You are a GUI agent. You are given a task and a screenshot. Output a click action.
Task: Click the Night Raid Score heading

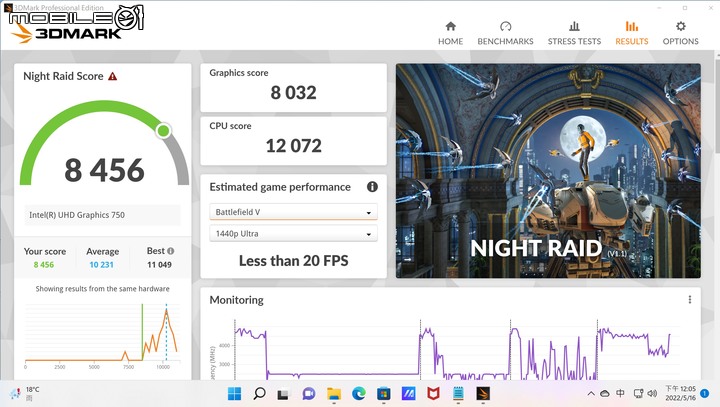[x=63, y=76]
